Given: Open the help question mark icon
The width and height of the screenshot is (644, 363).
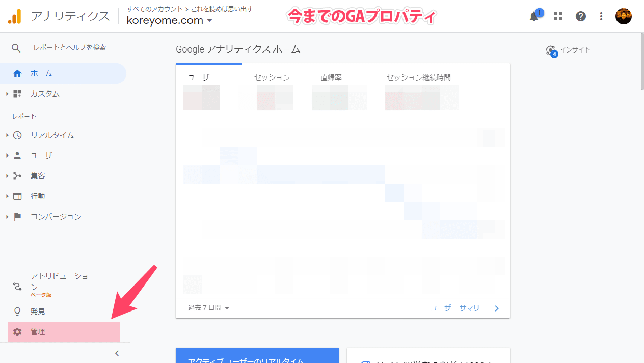Looking at the screenshot, I should click(x=581, y=16).
